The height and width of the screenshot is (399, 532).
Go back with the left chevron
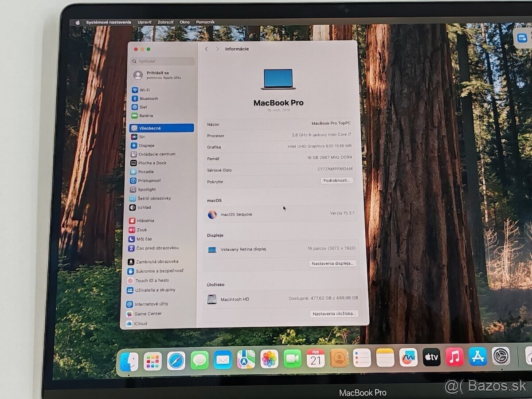click(207, 49)
